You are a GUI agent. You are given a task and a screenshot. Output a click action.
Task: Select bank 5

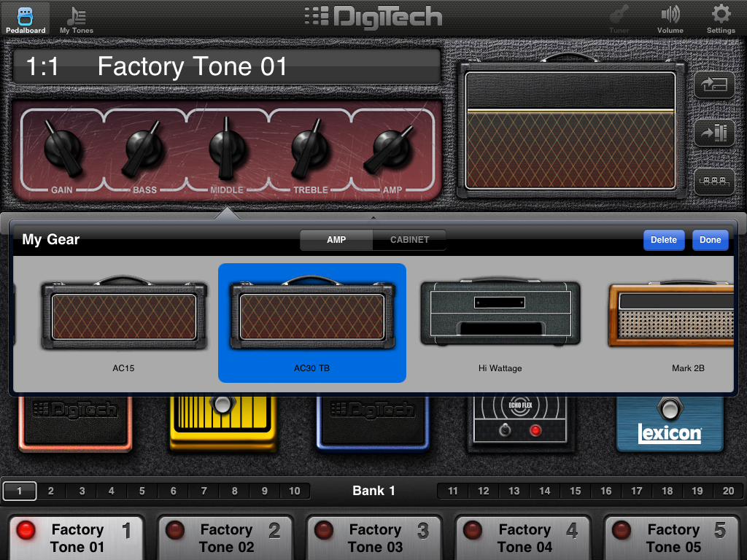[x=142, y=491]
